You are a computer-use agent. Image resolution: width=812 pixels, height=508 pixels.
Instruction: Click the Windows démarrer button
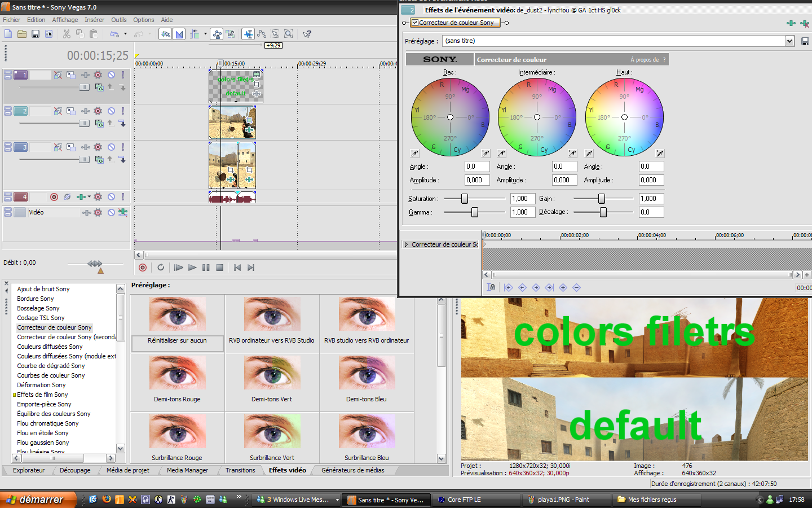tap(37, 500)
